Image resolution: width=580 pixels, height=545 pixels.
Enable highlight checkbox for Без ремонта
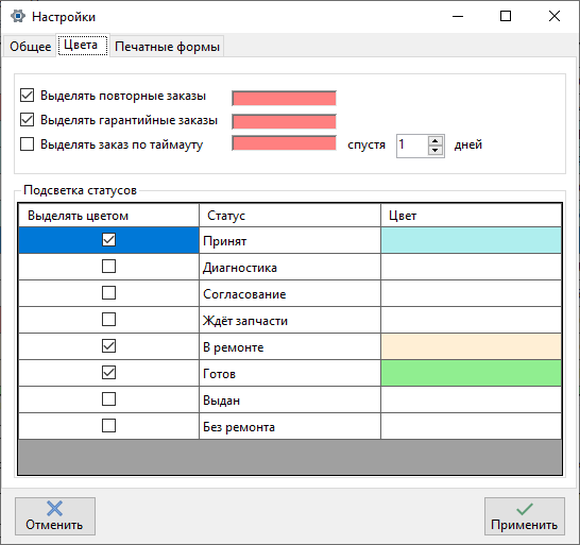click(109, 426)
